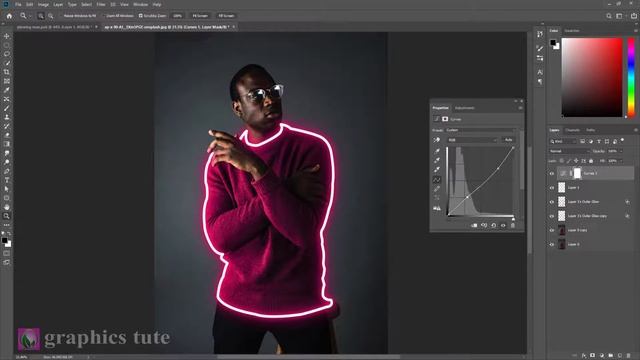
Task: Toggle visibility of Layer 3's Outer Glow
Action: (x=552, y=202)
